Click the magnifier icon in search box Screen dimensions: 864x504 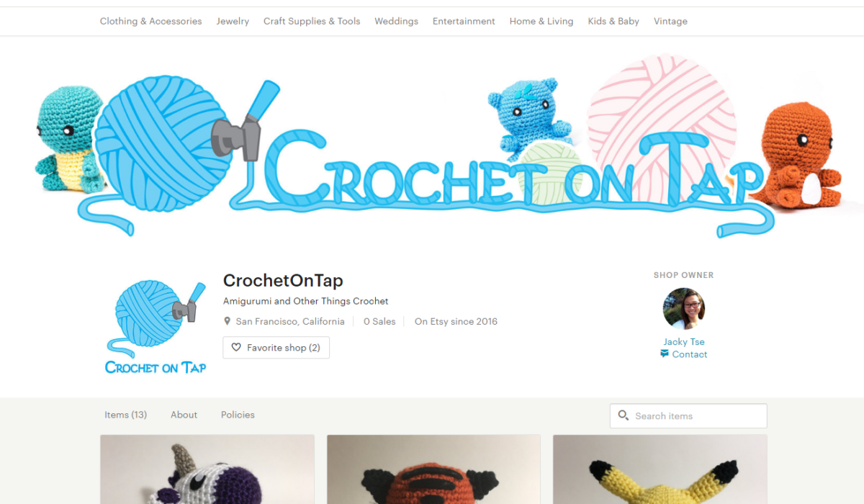click(x=624, y=415)
